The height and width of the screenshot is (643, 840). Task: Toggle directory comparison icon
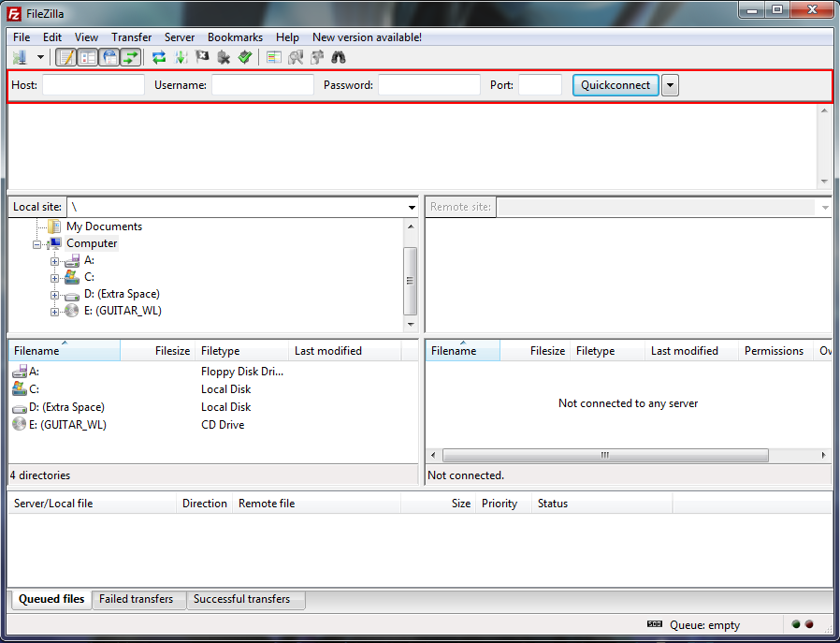pos(296,57)
